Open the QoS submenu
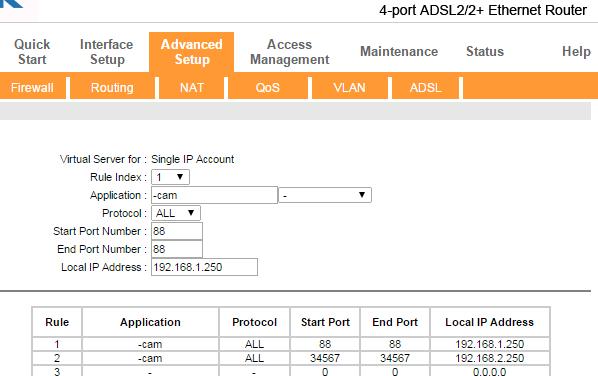This screenshot has width=598, height=376. [x=268, y=88]
